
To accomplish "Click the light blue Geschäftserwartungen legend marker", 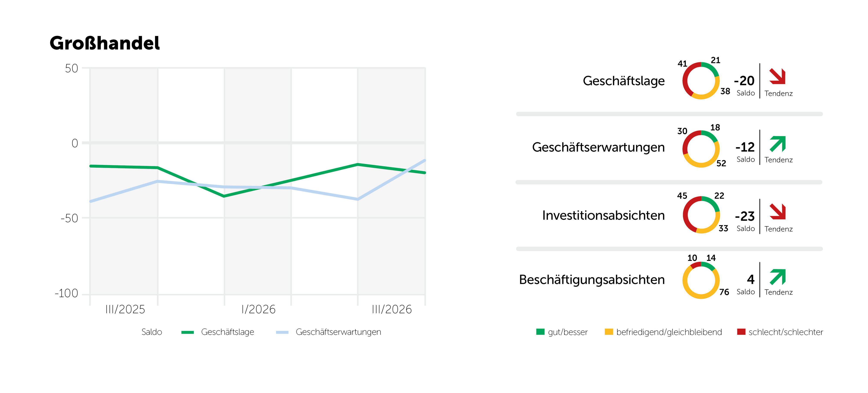I will pos(282,332).
